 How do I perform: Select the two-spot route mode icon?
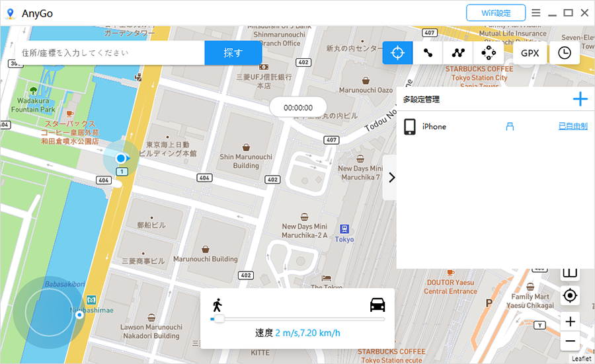point(428,53)
